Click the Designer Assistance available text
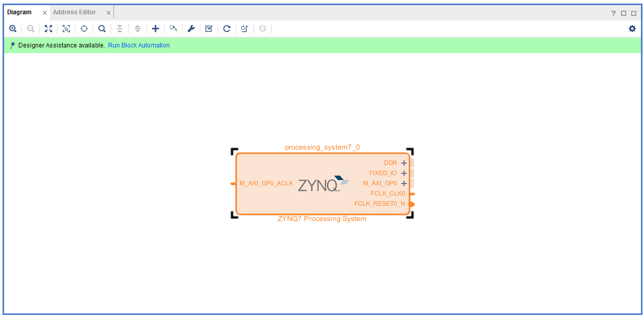Viewport: 644px width, 317px height. (62, 45)
